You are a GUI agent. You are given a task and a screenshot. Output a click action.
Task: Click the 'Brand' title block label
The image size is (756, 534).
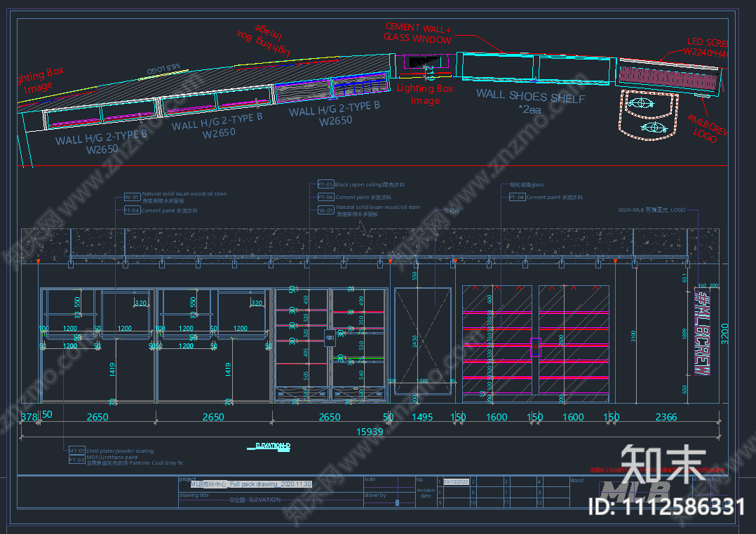pos(576,481)
